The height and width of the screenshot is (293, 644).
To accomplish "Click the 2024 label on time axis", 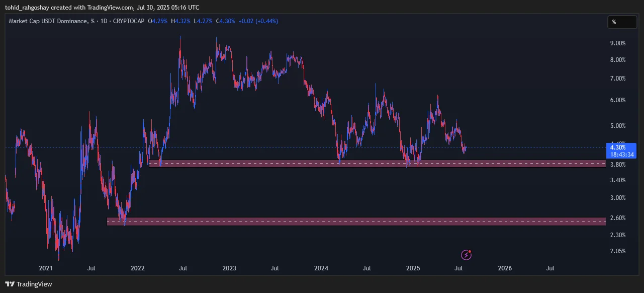I will [x=321, y=268].
